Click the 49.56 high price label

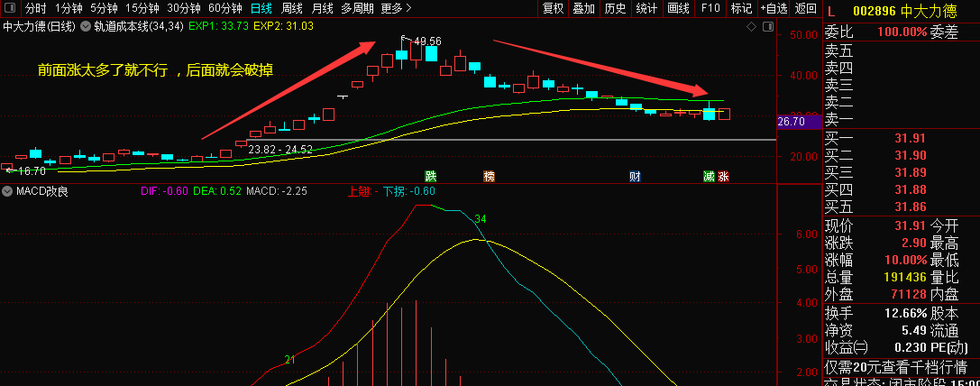(427, 41)
